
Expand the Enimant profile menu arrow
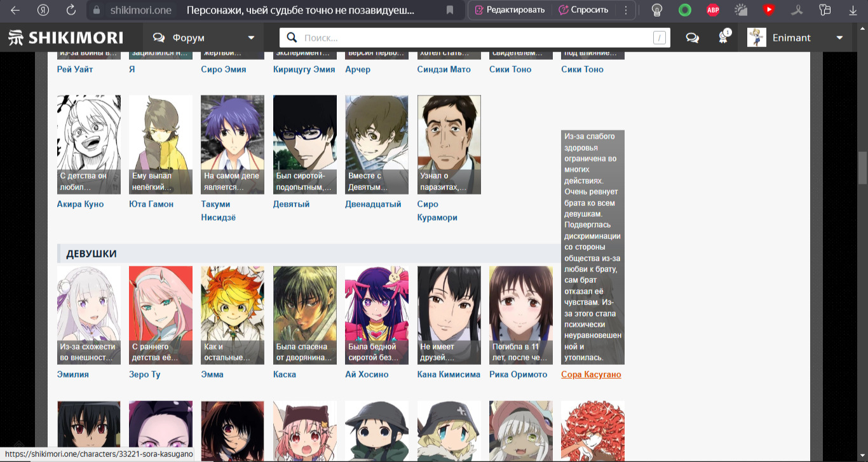[839, 38]
